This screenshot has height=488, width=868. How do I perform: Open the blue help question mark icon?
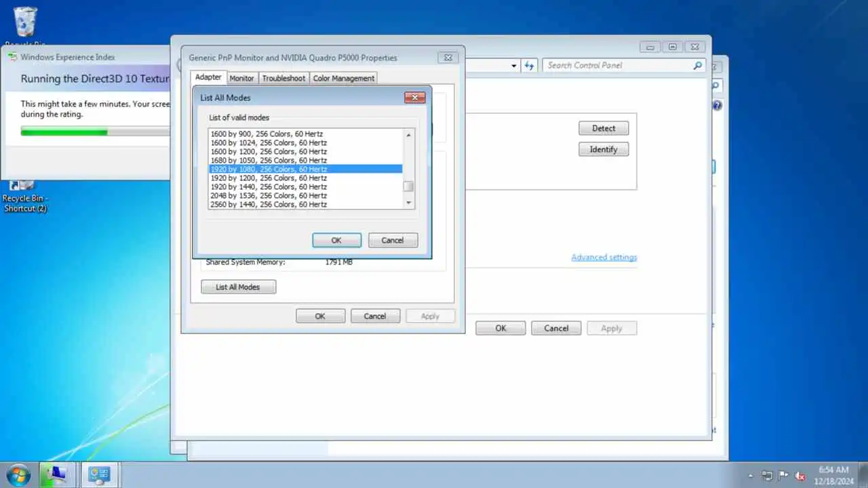(717, 105)
